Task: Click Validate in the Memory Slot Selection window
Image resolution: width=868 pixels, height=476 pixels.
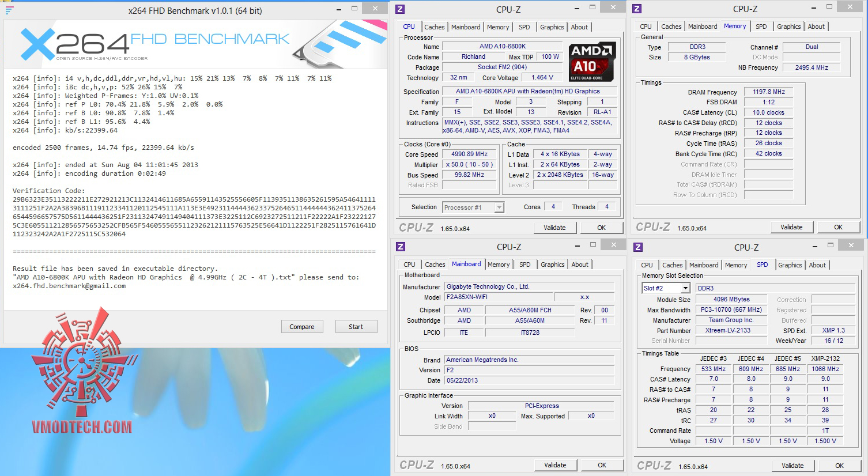Action: [792, 466]
